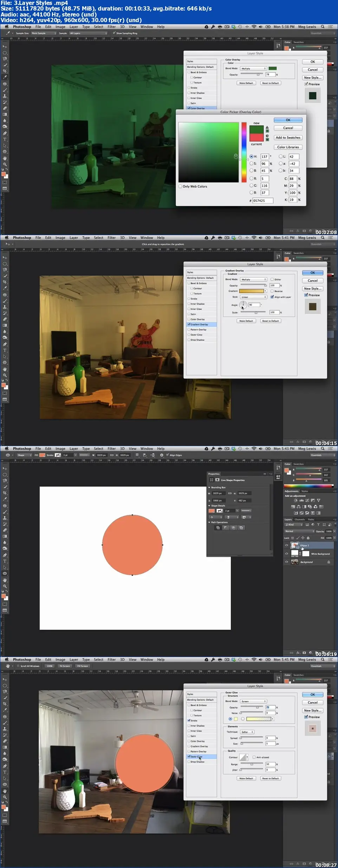
Task: Click the out-of-gamut warning triangle in Color Picker
Action: pos(267,127)
